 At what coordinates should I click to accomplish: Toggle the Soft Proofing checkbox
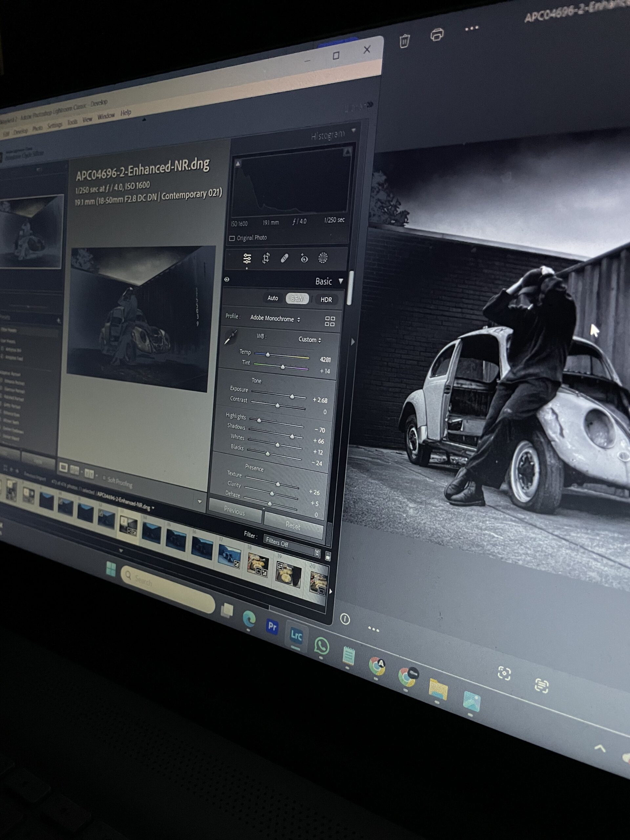104,478
